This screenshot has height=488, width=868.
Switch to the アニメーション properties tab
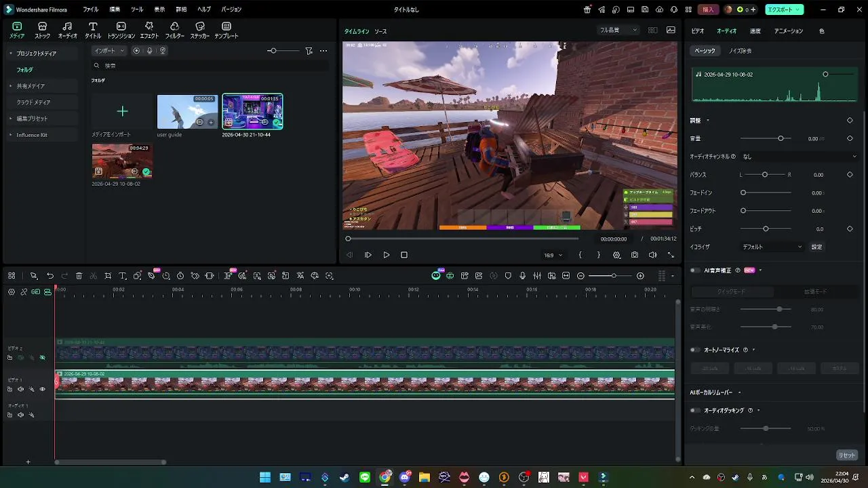(789, 31)
